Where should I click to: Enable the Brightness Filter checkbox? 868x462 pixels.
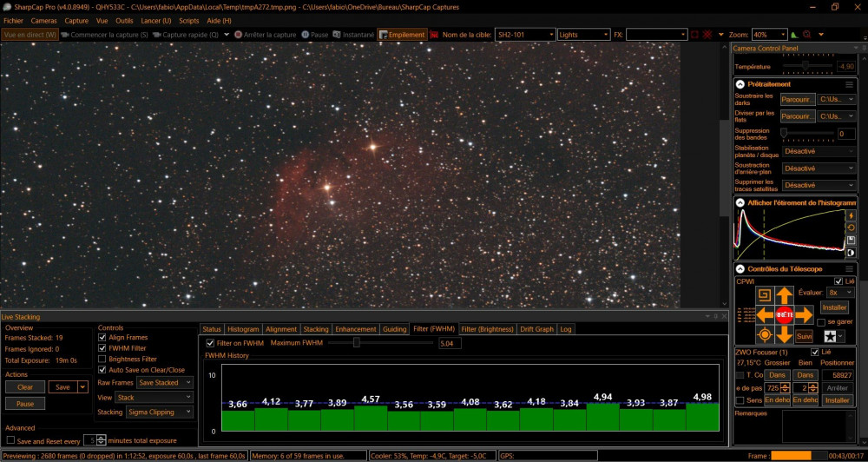click(102, 359)
